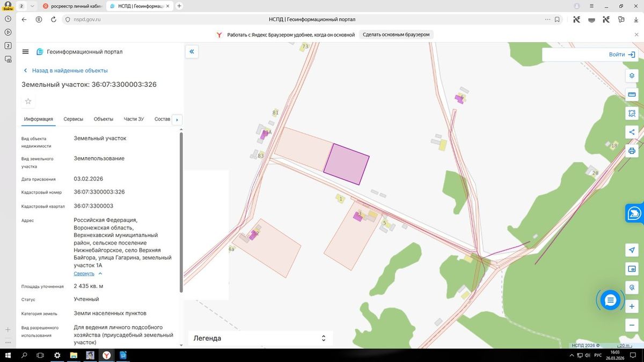Click the date value 03.02.2026

[88, 179]
